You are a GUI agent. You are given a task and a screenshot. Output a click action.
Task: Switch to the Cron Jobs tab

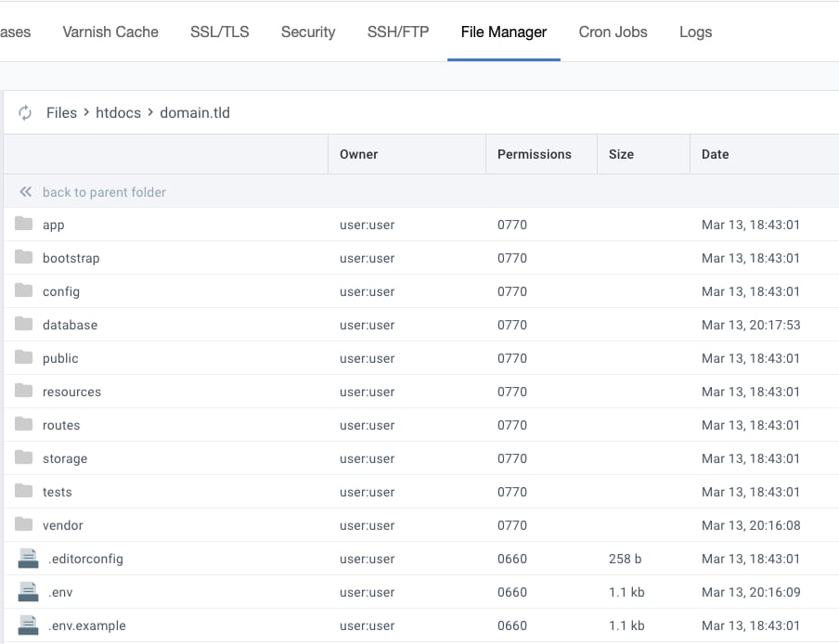613,32
